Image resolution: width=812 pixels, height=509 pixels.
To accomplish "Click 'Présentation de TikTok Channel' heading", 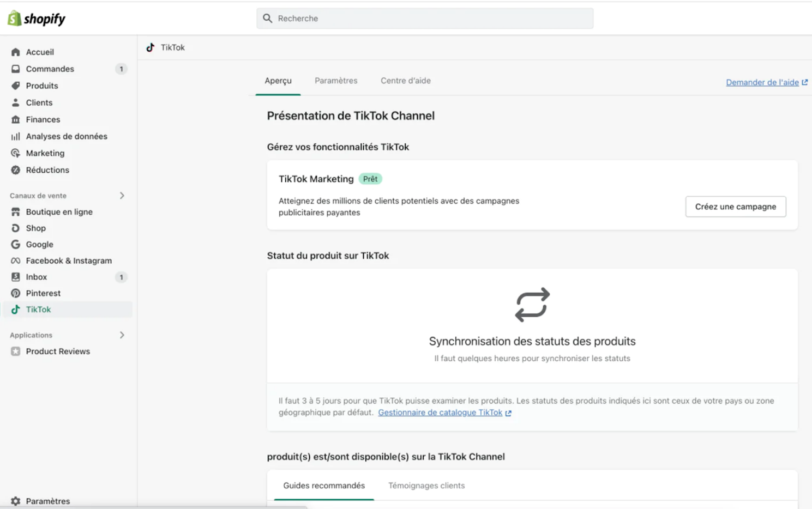I will pos(351,116).
